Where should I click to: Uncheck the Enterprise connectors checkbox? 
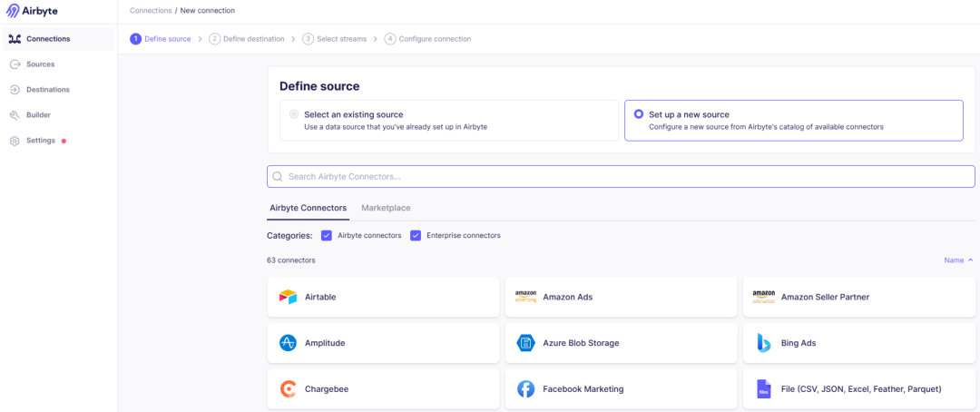(x=415, y=236)
